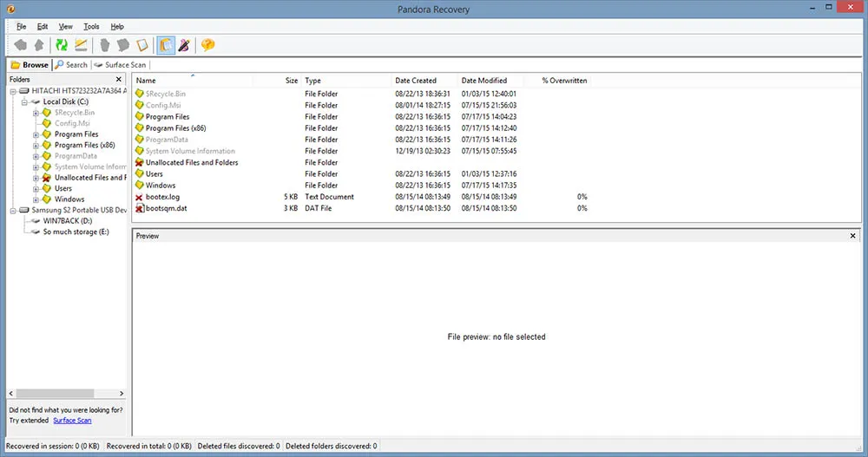Collapse the Samsung S2 Portable USB node
The height and width of the screenshot is (457, 868).
click(x=13, y=211)
